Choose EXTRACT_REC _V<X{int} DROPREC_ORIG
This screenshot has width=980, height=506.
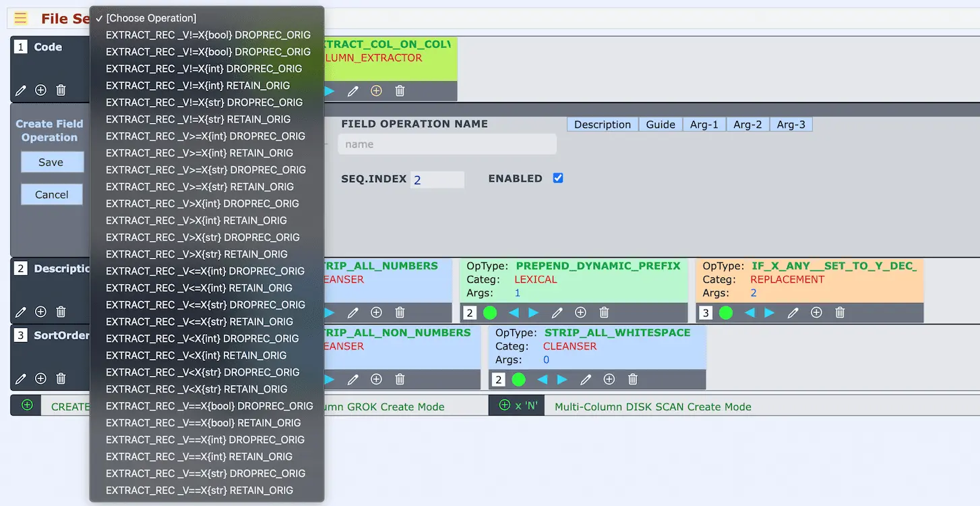207,339
